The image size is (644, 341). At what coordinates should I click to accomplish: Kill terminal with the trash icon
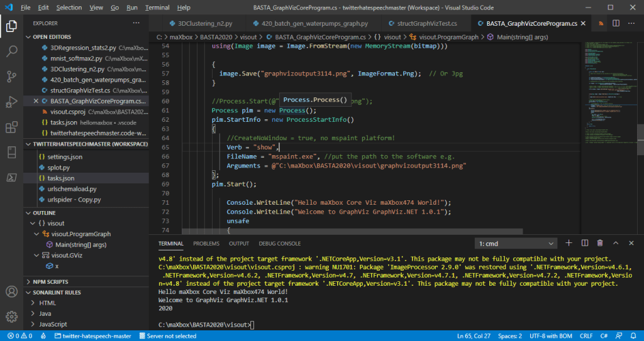(x=600, y=243)
